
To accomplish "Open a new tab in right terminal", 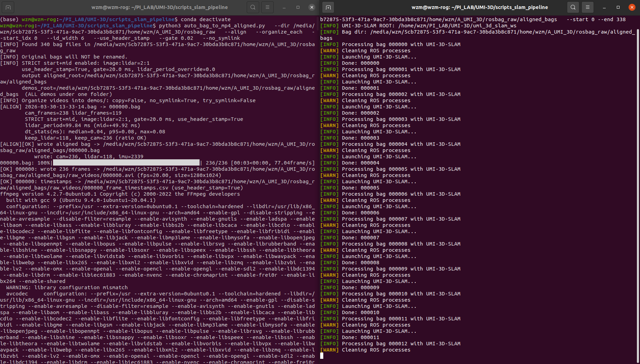I will tap(328, 7).
